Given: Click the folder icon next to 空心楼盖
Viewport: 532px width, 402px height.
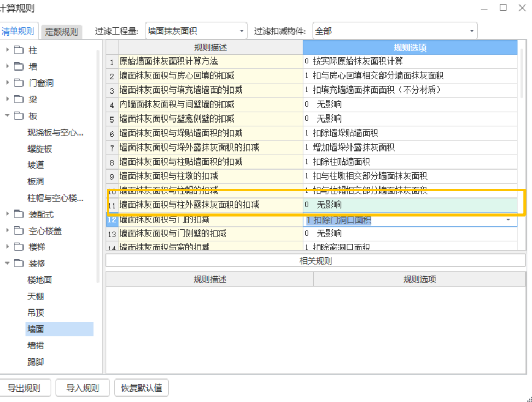Looking at the screenshot, I should 19,230.
